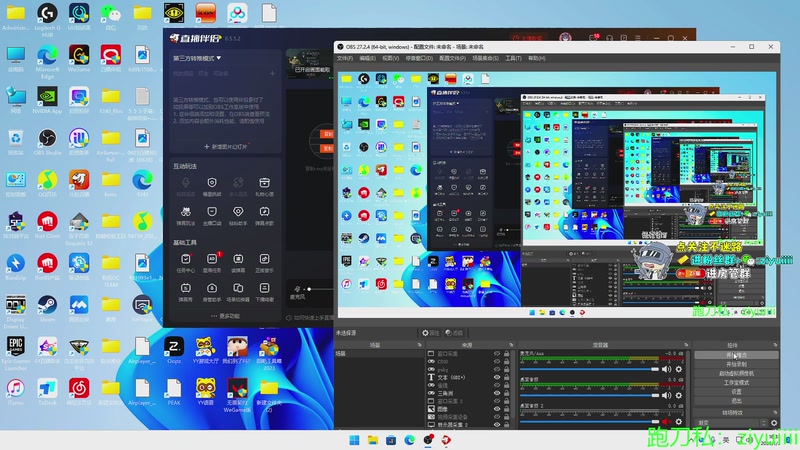Open OBS 场景集合(S) menu
The height and width of the screenshot is (450, 800).
point(485,58)
